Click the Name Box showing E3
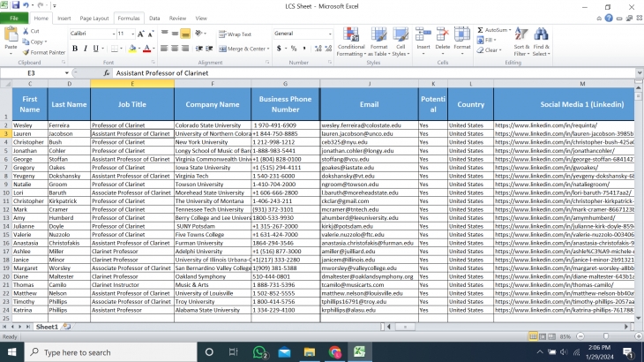This screenshot has width=644, height=362. coord(31,73)
